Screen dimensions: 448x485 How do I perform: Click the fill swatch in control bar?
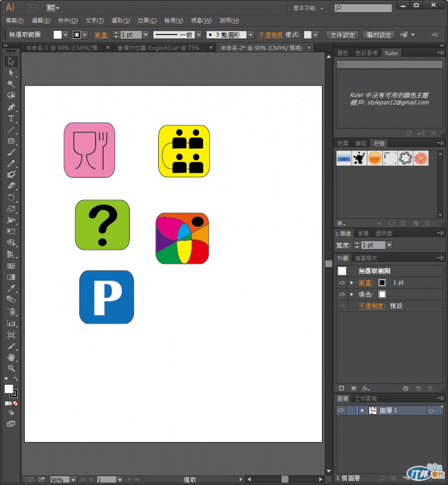[58, 35]
